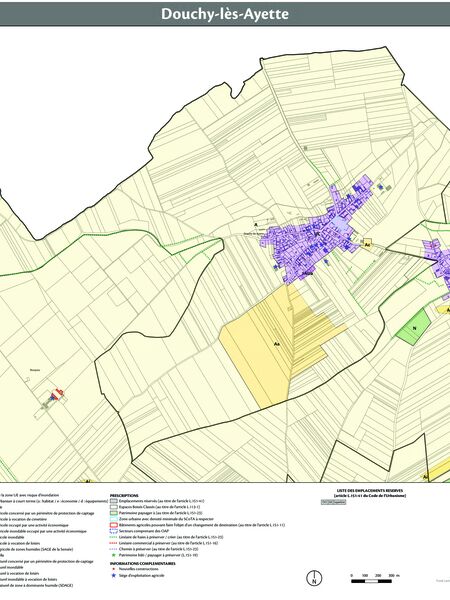The height and width of the screenshot is (600, 450).
Task: Click the red hatched farm building on the map
Action: (x=58, y=393)
